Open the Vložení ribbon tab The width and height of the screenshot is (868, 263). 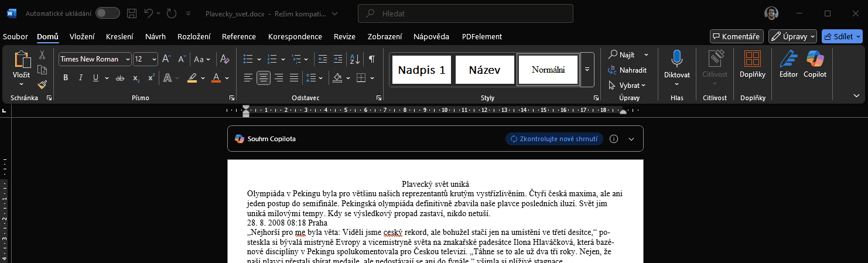pos(82,36)
